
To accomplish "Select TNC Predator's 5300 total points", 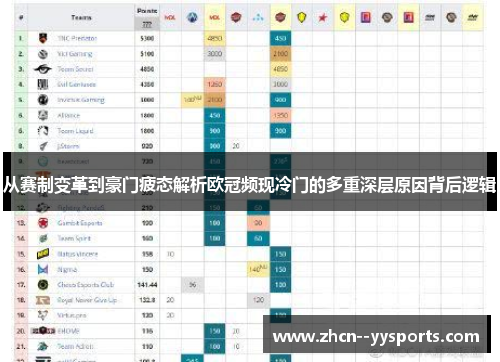I will [x=147, y=38].
